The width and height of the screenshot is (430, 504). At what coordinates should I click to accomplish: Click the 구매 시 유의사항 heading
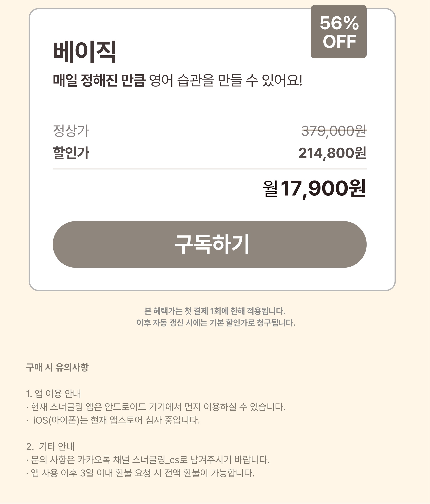coord(57,367)
